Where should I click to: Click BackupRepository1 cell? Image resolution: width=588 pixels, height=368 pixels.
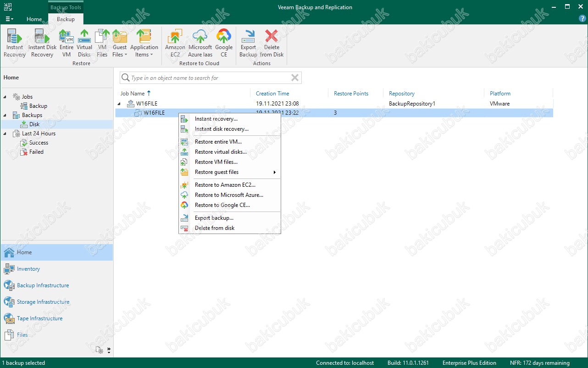click(x=411, y=104)
